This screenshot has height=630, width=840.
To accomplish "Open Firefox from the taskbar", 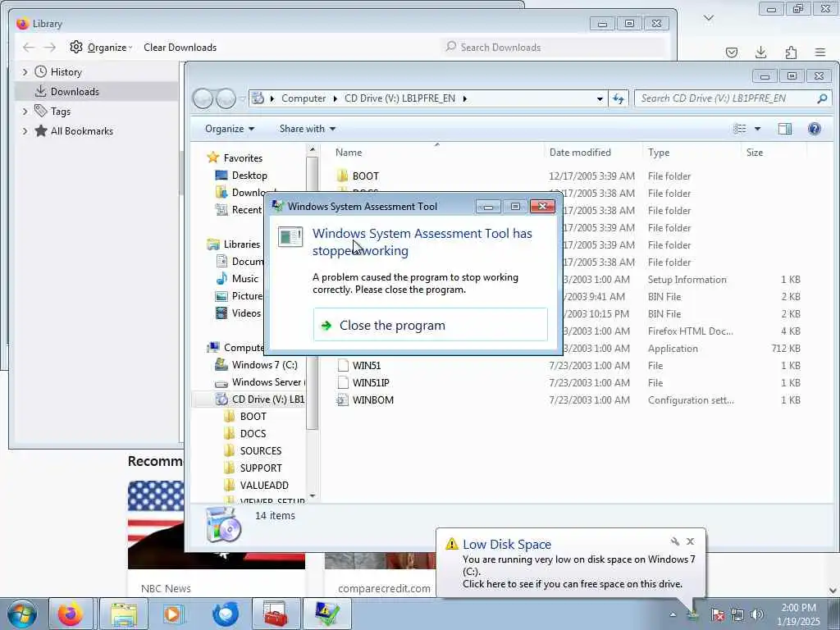I will coord(71,614).
